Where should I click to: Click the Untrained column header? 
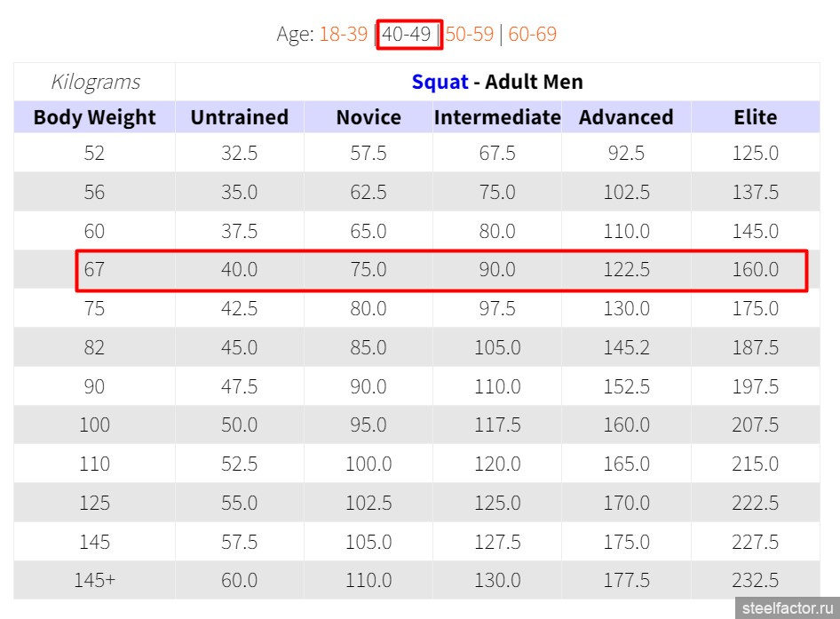pyautogui.click(x=240, y=117)
